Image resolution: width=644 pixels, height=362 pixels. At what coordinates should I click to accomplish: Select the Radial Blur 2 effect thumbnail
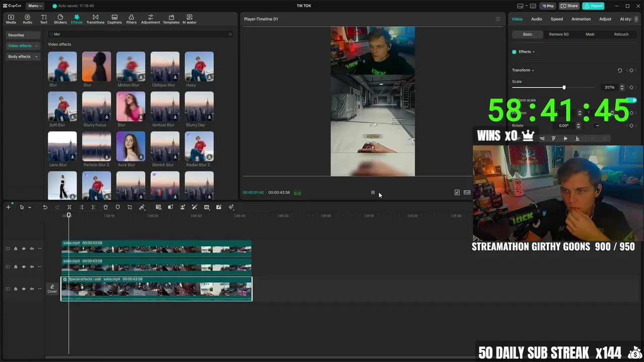(x=199, y=146)
